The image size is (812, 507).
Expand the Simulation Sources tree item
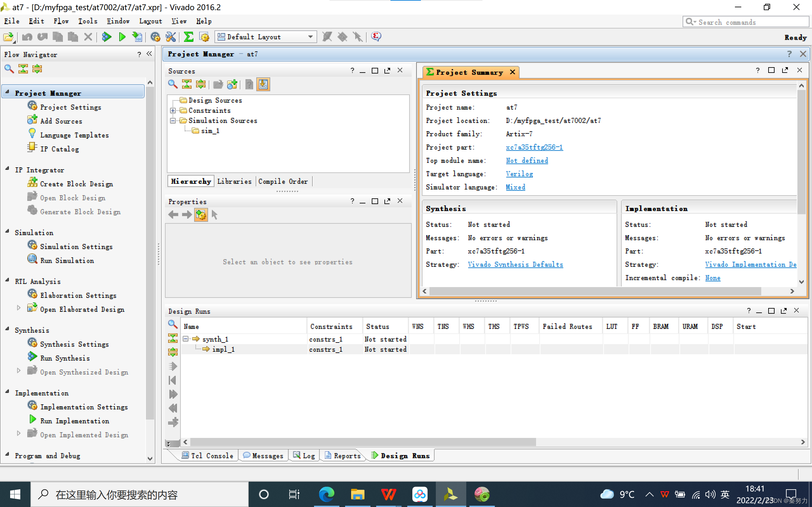point(173,120)
